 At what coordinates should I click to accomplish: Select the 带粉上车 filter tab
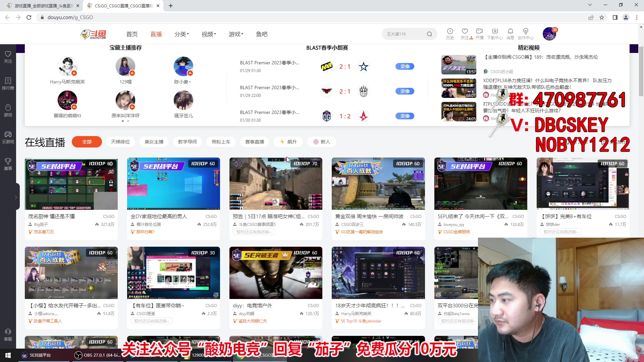coord(221,142)
